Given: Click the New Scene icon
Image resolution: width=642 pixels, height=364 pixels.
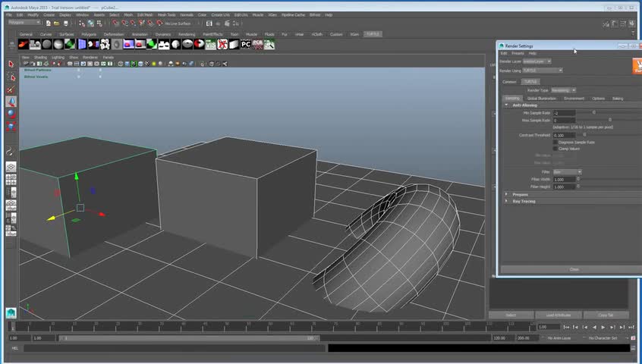Looking at the screenshot, I should (x=49, y=24).
